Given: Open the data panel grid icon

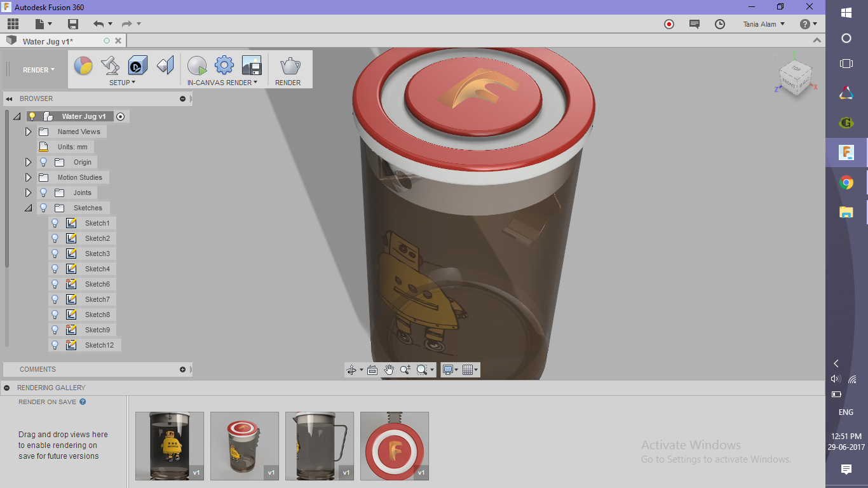Looking at the screenshot, I should (13, 24).
